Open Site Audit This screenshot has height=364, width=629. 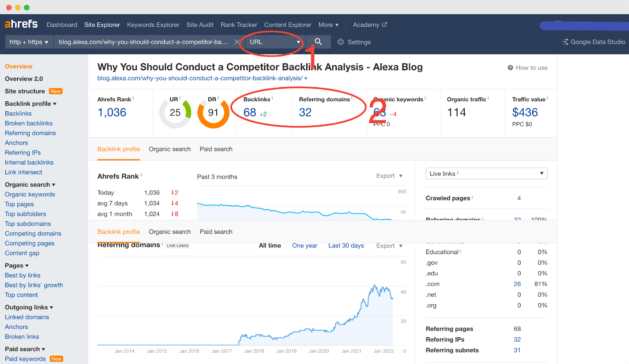[200, 25]
